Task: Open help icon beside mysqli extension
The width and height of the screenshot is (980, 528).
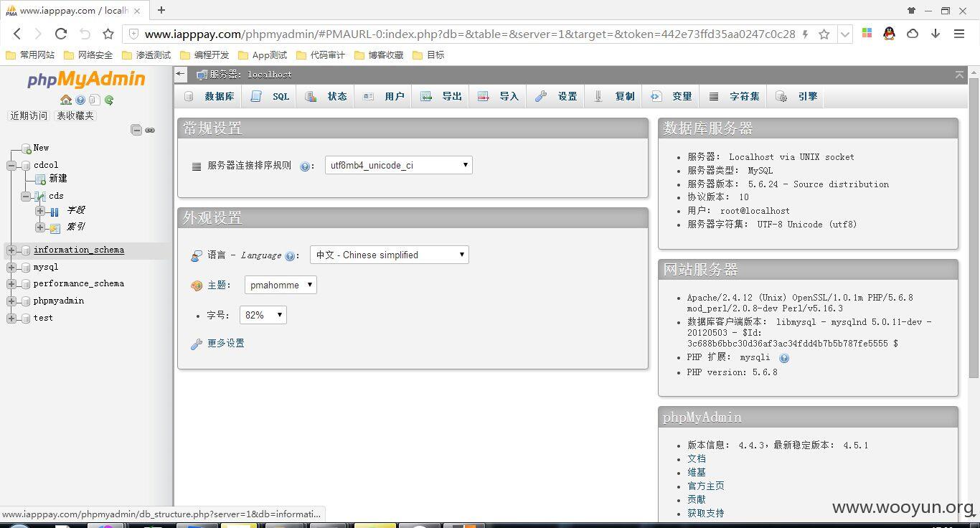Action: 784,358
